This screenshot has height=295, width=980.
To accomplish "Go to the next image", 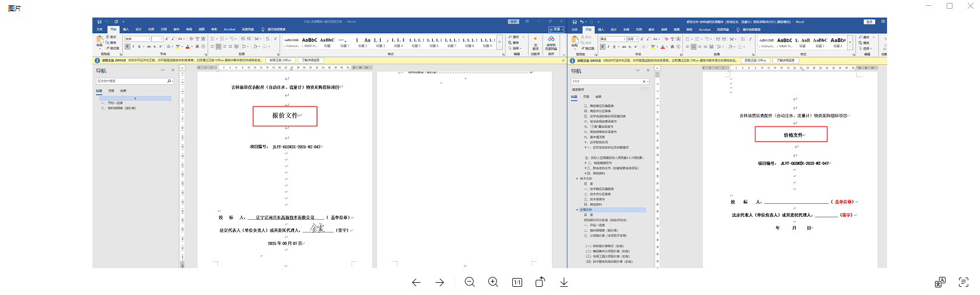I will point(440,282).
